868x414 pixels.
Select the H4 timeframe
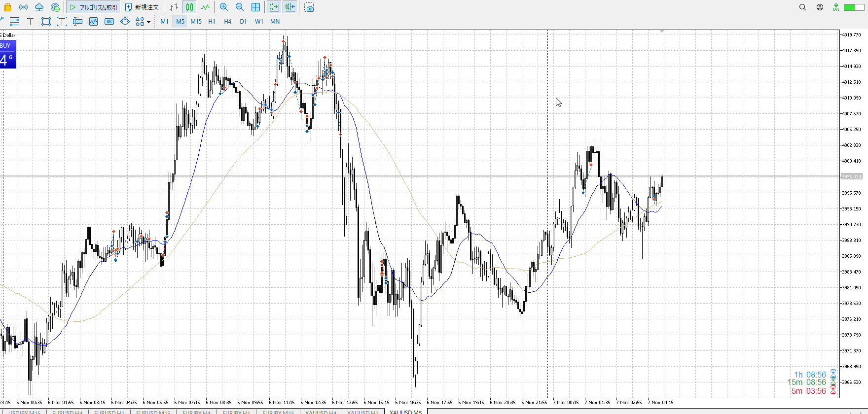click(x=227, y=21)
